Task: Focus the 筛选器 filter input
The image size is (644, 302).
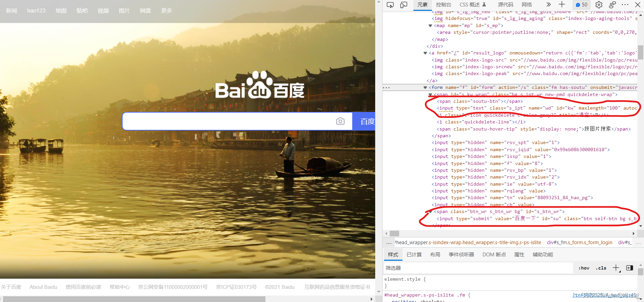Action: pyautogui.click(x=479, y=268)
